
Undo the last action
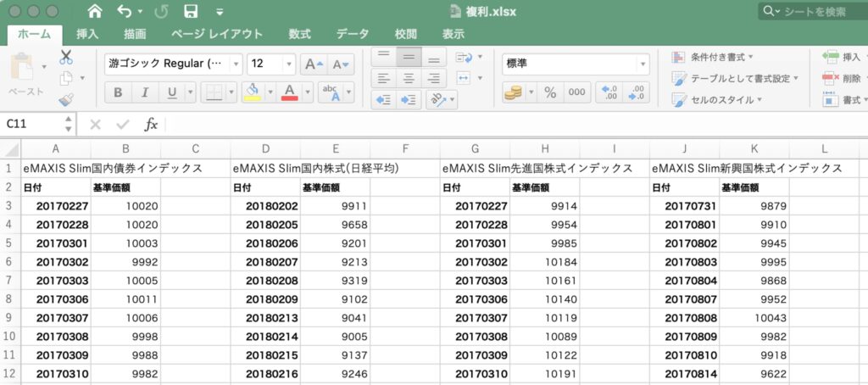click(125, 11)
